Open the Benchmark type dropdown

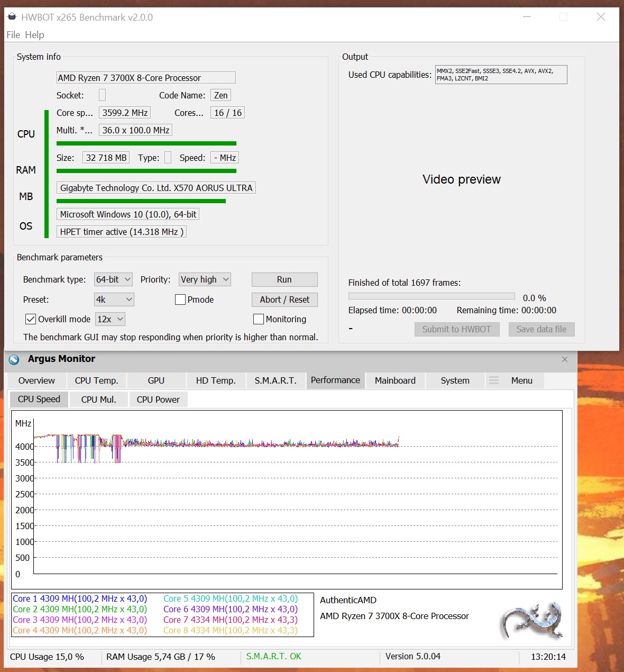(x=114, y=279)
